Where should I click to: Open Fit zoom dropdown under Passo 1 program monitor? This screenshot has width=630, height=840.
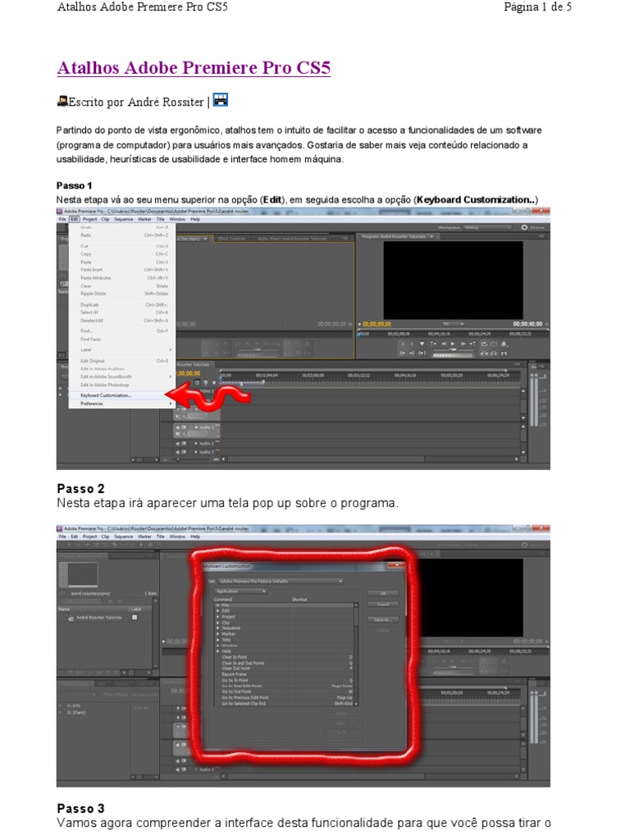[x=453, y=324]
